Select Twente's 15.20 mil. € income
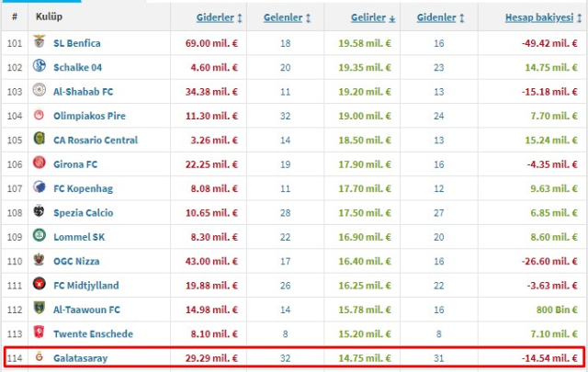 [365, 334]
